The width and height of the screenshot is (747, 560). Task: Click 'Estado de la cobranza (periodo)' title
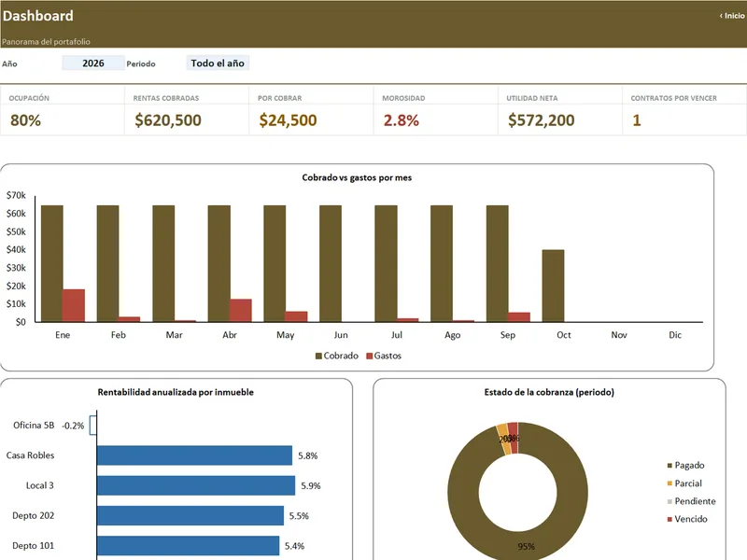click(x=549, y=392)
